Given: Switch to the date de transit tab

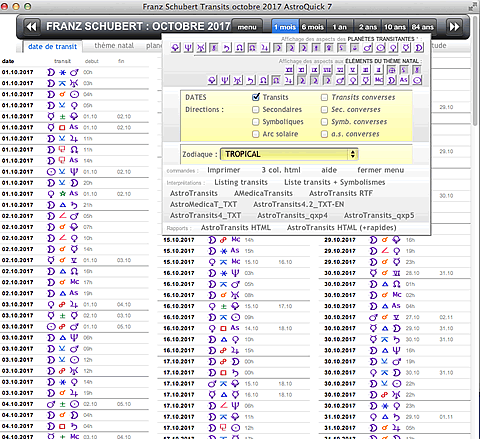Looking at the screenshot, I should [52, 47].
